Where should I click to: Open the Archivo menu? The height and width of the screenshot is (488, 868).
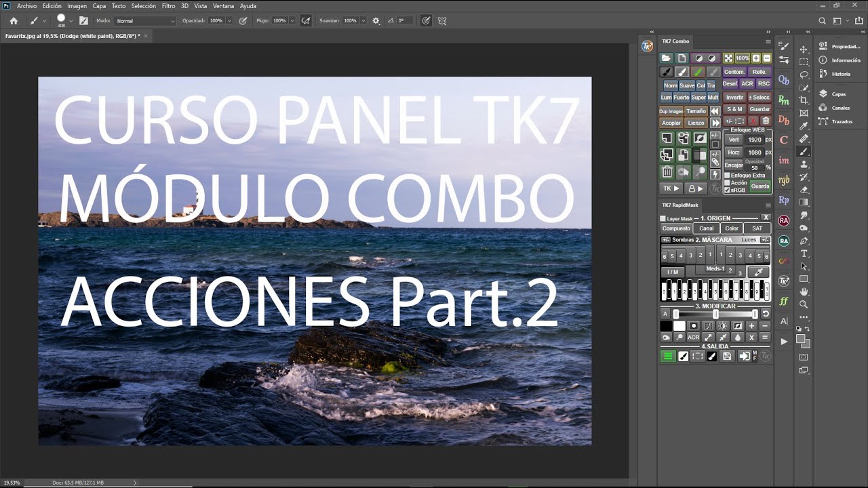pyautogui.click(x=26, y=5)
